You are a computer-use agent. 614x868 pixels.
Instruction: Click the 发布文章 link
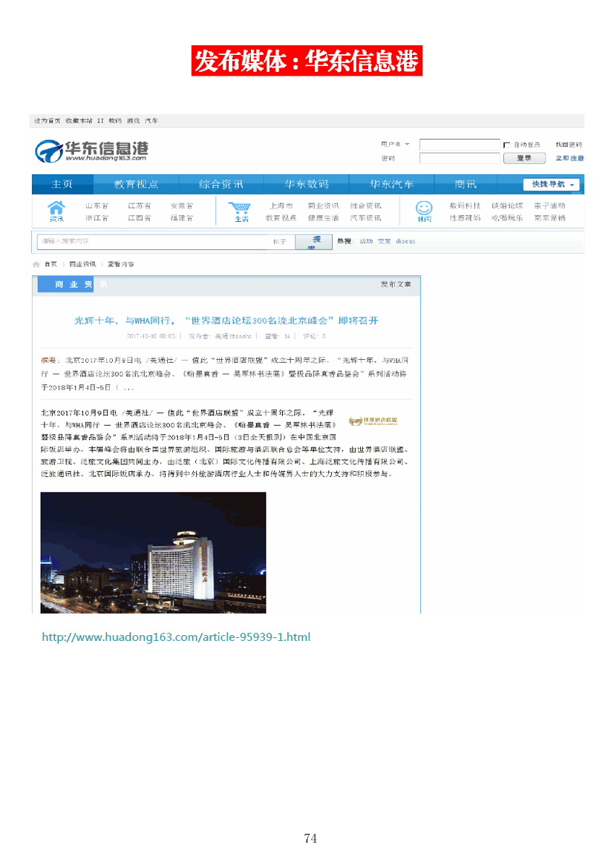[396, 285]
